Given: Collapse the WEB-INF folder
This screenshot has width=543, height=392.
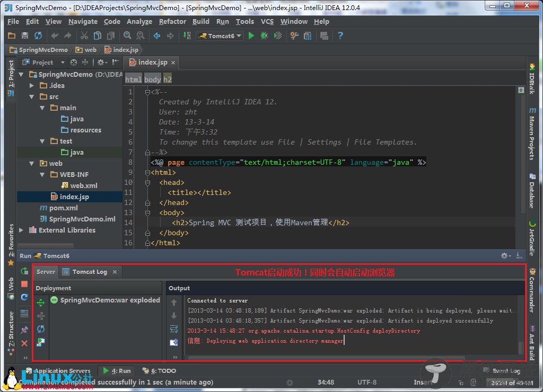Looking at the screenshot, I should point(42,175).
